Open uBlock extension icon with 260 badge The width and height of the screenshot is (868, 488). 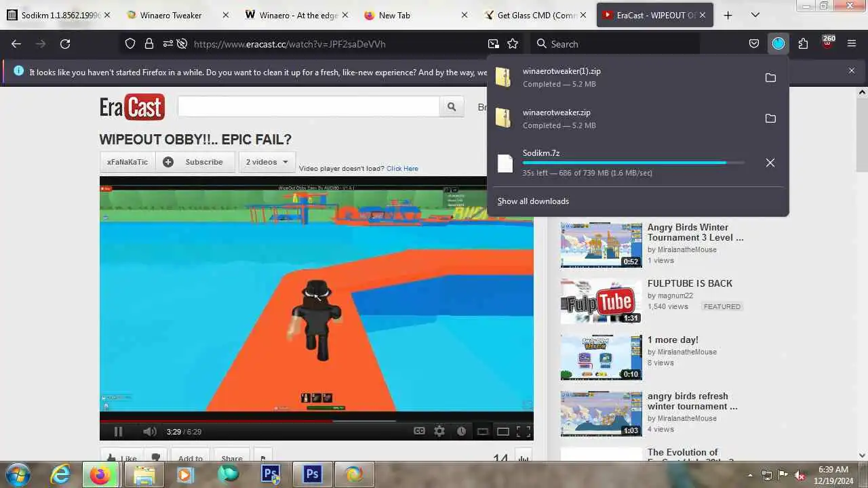[827, 43]
